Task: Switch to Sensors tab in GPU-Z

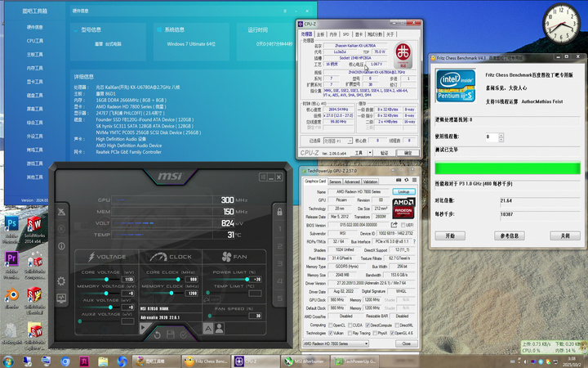Action: (335, 182)
